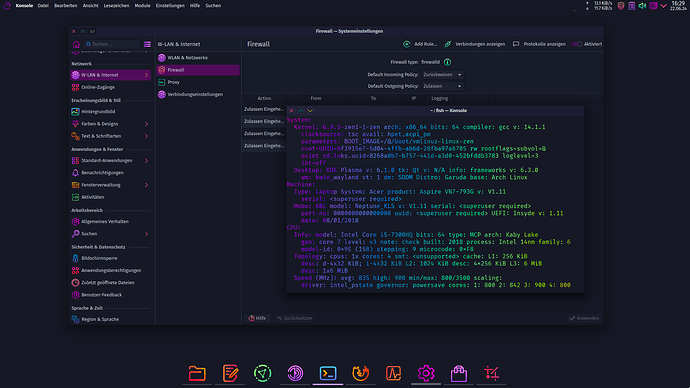
Task: Click the home icon in System Settings
Action: tap(76, 44)
